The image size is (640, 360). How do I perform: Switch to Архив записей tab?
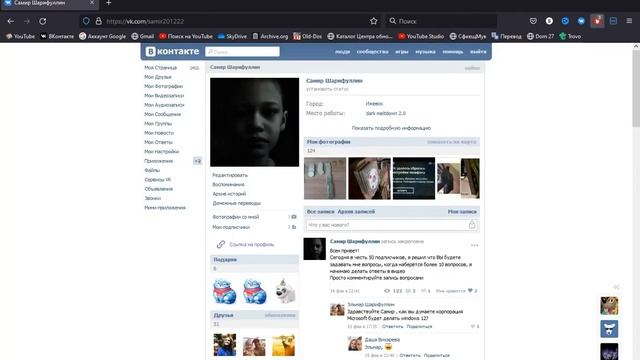coord(356,211)
